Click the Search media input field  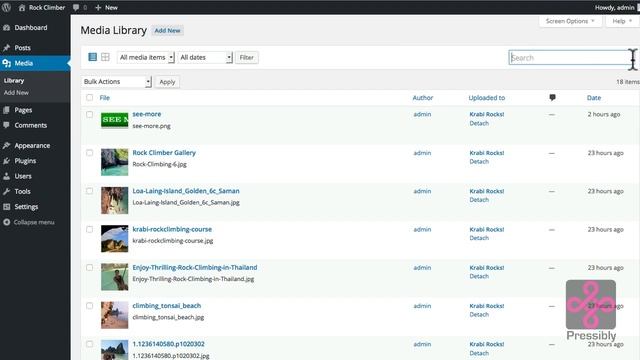pyautogui.click(x=571, y=58)
